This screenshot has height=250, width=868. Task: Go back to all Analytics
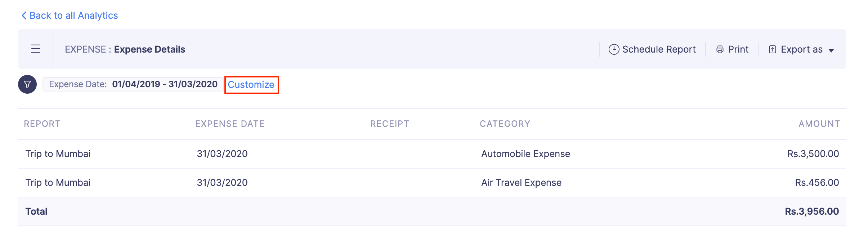pos(73,15)
